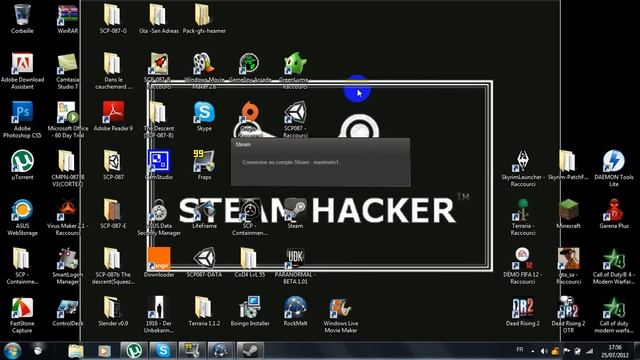Click the Windows Start button
The image size is (640, 360).
coord(12,351)
